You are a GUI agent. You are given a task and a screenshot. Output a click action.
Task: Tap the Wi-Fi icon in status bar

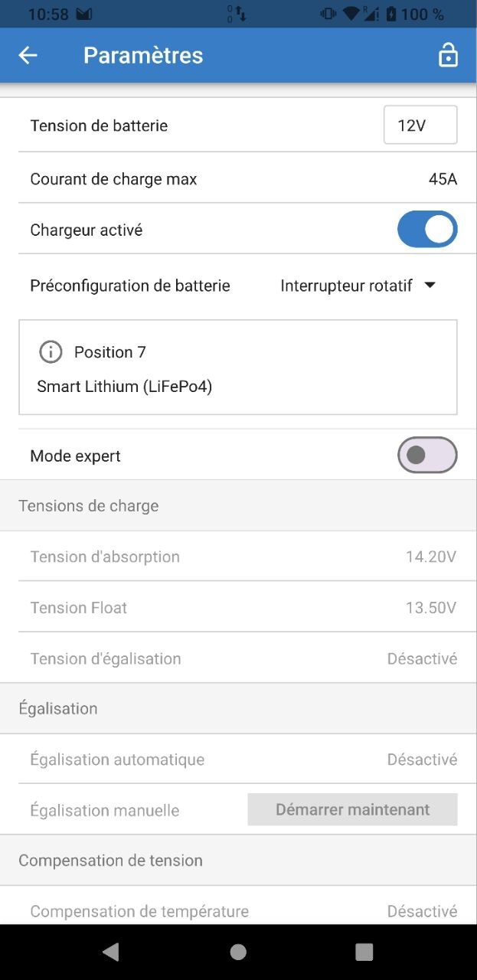351,14
